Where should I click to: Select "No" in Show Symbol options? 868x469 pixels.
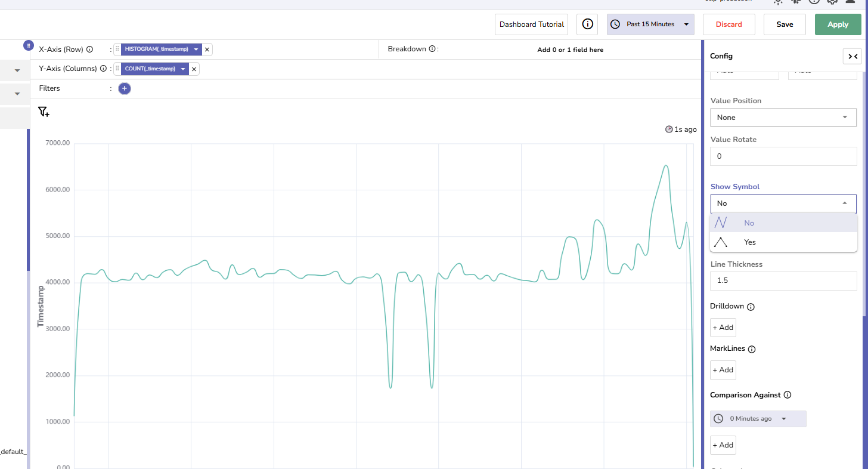749,223
